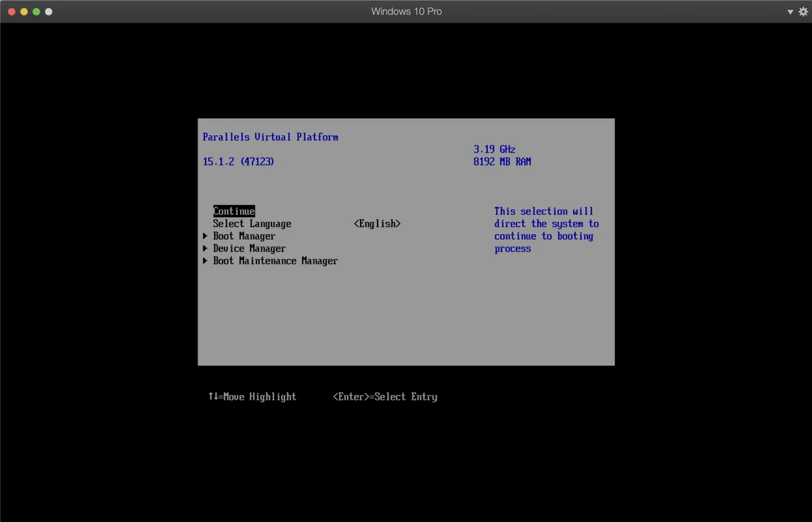The width and height of the screenshot is (812, 522).
Task: Click the version text 15.1.2 (47123)
Action: (x=239, y=162)
